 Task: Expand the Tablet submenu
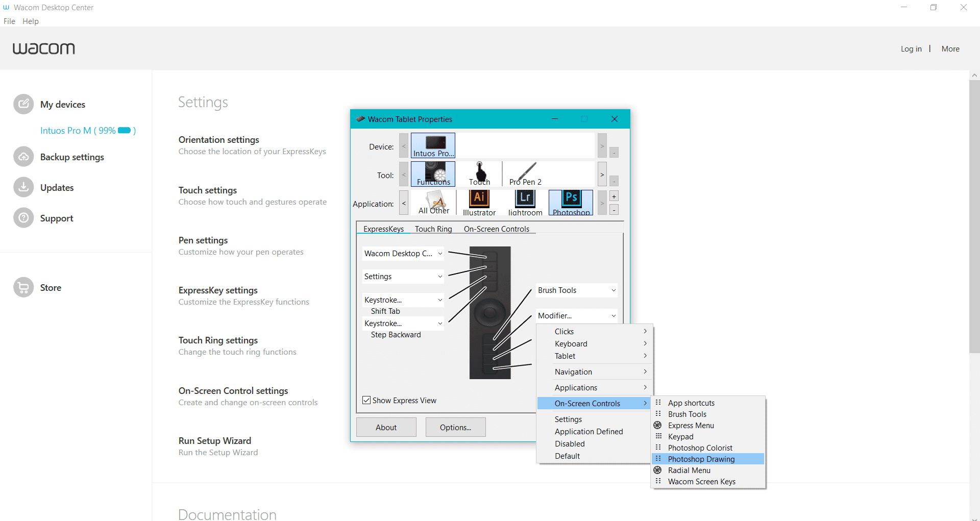tap(594, 356)
